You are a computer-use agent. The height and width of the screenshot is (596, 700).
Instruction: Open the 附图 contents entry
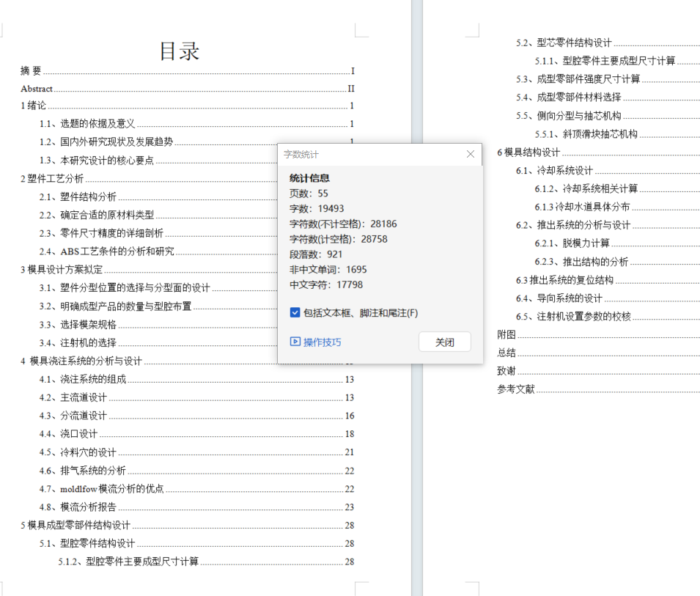tap(598, 335)
